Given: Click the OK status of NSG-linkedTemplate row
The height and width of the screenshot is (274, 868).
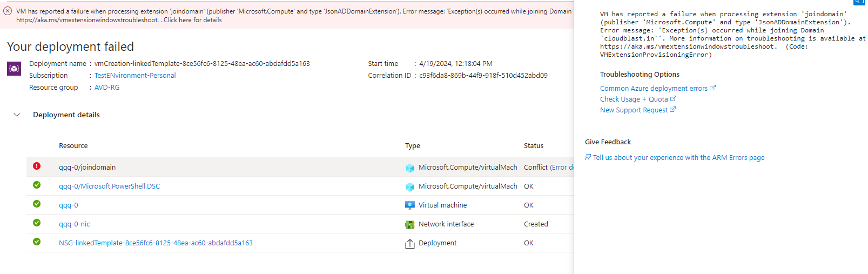Looking at the screenshot, I should pos(529,243).
